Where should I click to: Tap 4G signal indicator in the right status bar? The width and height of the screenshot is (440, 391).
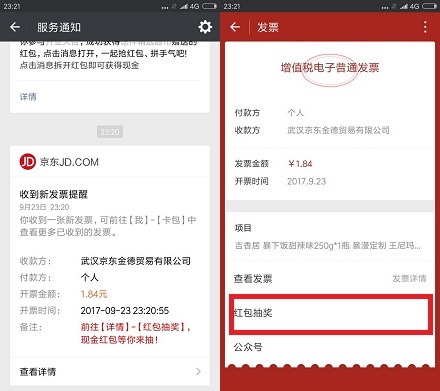[x=414, y=6]
